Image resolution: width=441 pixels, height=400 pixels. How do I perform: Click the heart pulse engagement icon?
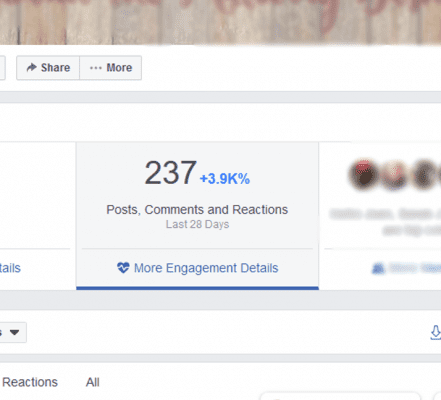tap(123, 268)
